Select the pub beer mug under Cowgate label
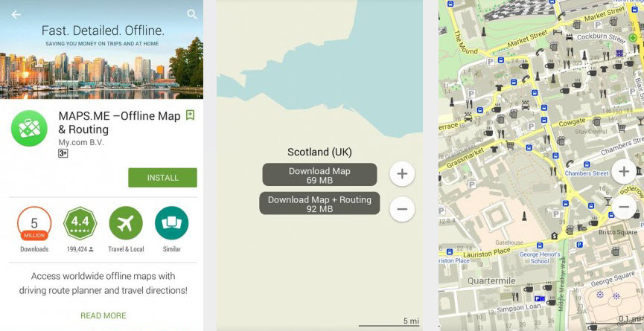The height and width of the screenshot is (331, 644). pos(597,121)
